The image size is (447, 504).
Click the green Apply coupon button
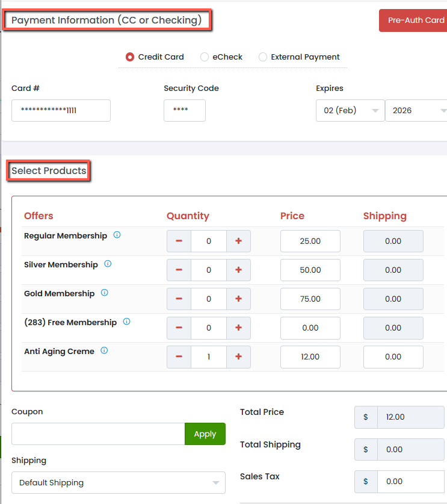205,434
